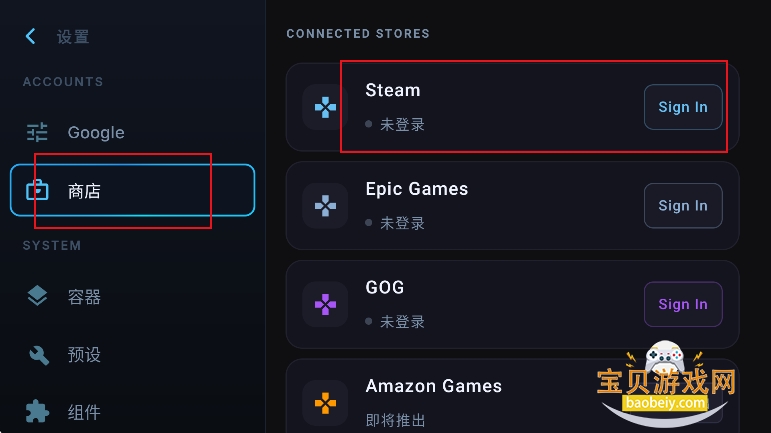Click the Google sliders icon

click(37, 132)
